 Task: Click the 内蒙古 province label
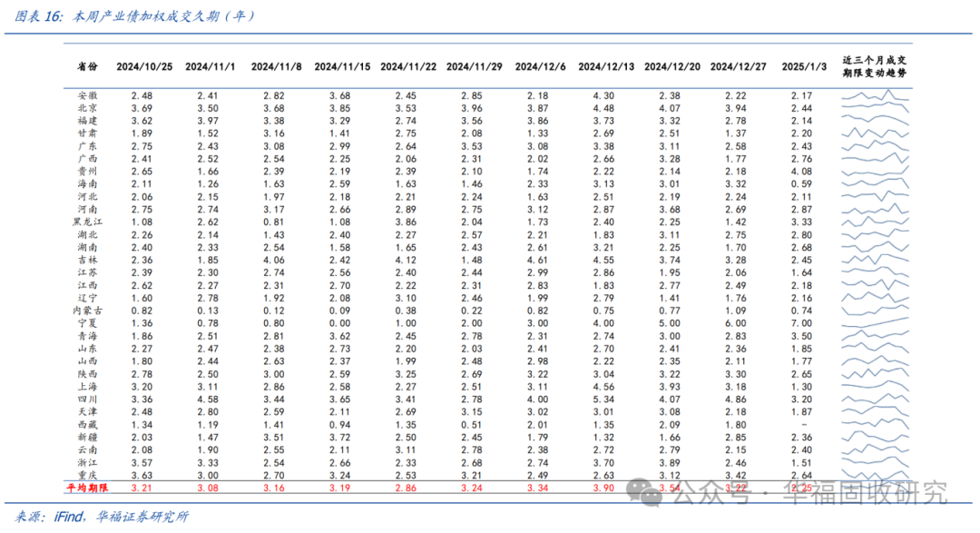click(87, 311)
